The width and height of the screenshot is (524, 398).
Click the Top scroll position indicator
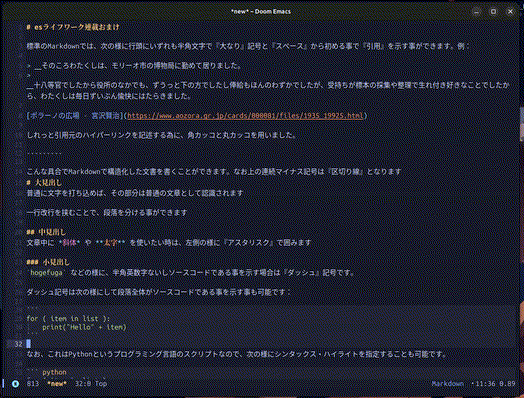click(101, 384)
